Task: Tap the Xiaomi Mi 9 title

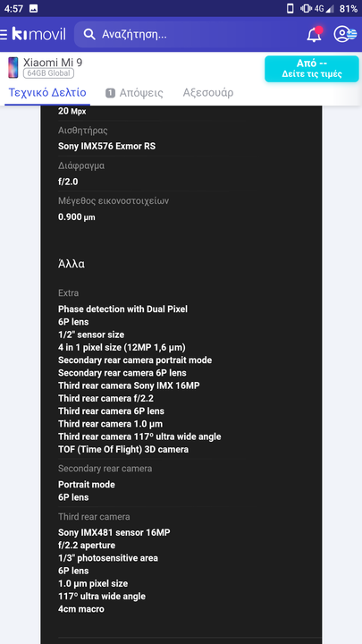Action: (x=53, y=63)
